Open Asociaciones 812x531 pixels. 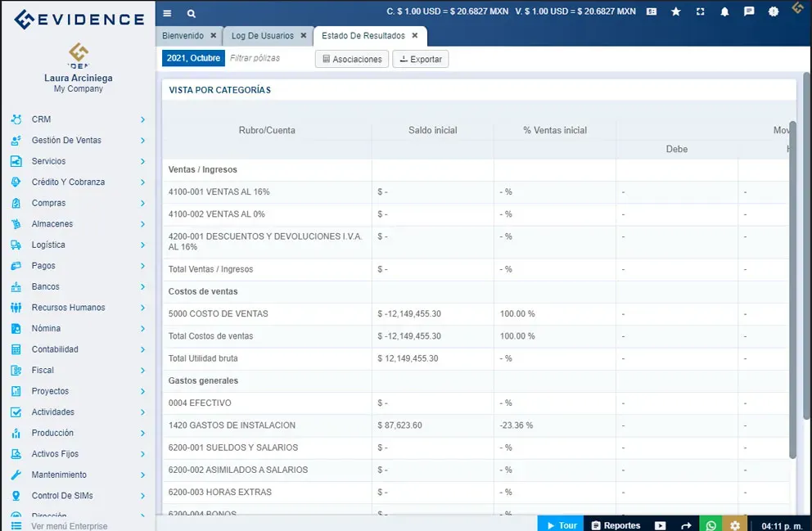pos(351,58)
